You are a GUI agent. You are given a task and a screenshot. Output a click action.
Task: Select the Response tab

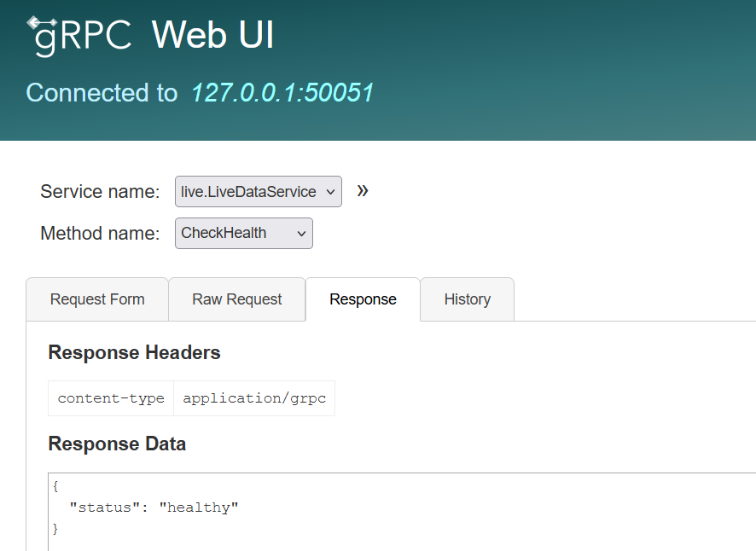(x=363, y=299)
